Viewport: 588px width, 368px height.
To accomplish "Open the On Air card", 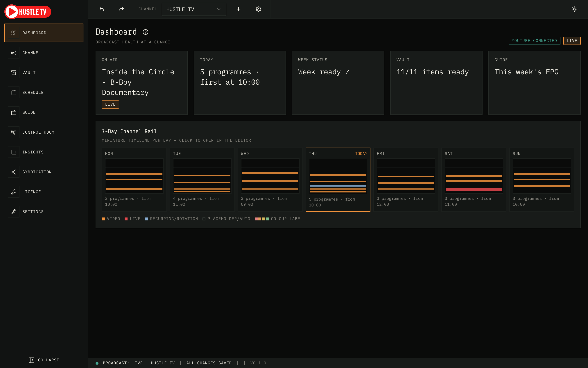I will click(142, 83).
